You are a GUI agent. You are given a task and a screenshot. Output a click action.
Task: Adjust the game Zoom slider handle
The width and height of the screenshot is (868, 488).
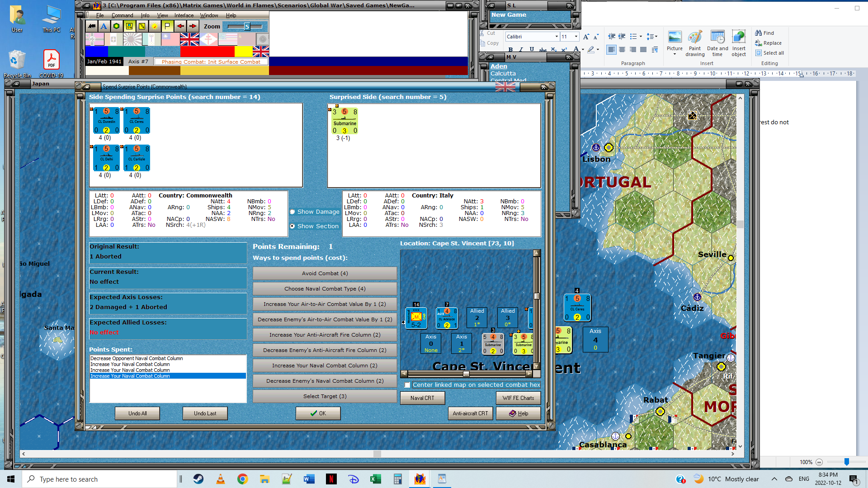tap(247, 27)
